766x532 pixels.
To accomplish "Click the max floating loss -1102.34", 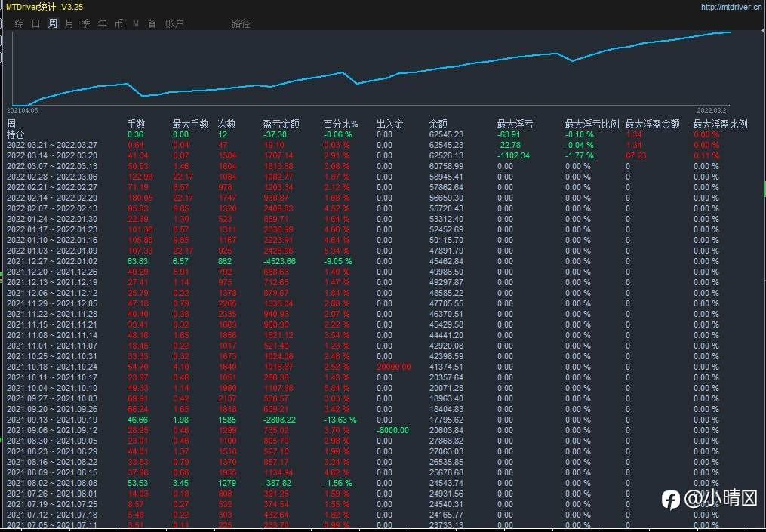I will click(x=513, y=156).
